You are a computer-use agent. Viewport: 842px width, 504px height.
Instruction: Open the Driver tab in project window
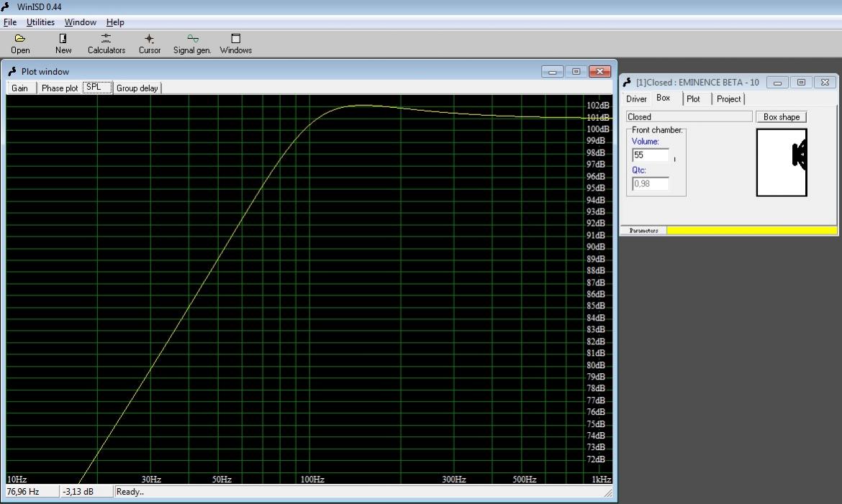(636, 98)
